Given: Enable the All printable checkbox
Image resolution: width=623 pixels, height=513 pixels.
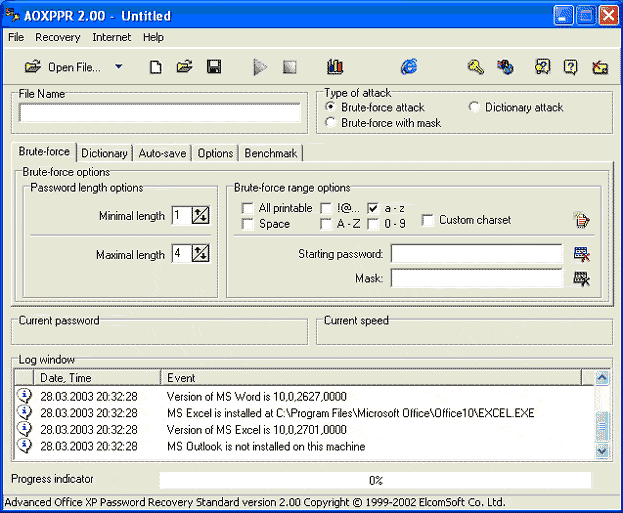Looking at the screenshot, I should 247,208.
